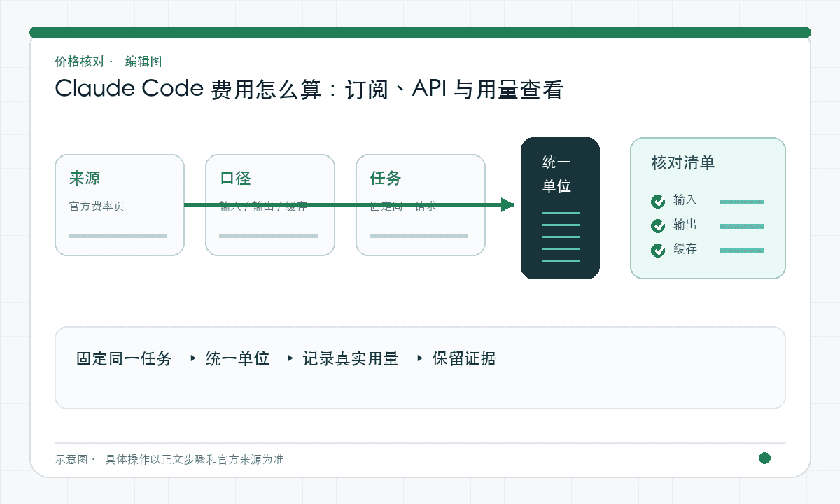Viewport: 840px width, 504px height.
Task: Click 固定同一任务 in the flow
Action: click(124, 358)
